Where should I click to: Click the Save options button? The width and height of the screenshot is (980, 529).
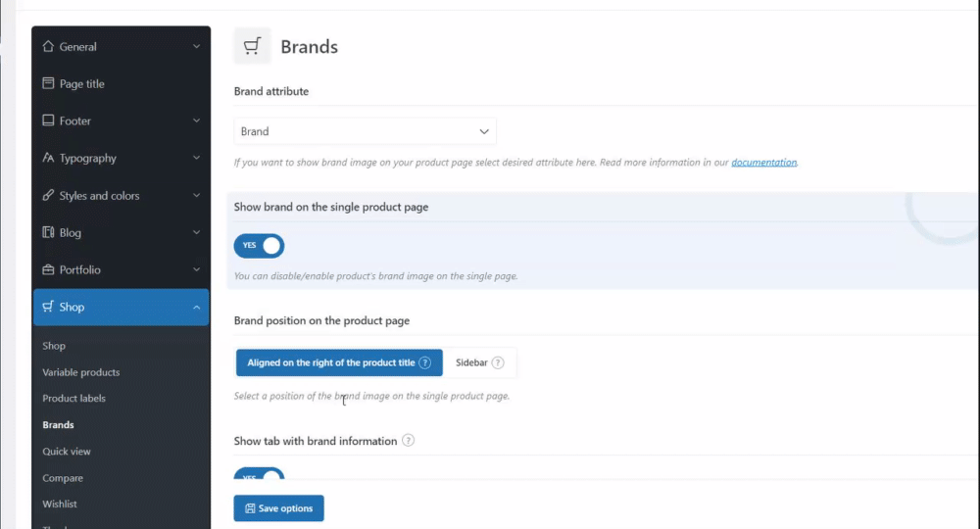tap(278, 508)
